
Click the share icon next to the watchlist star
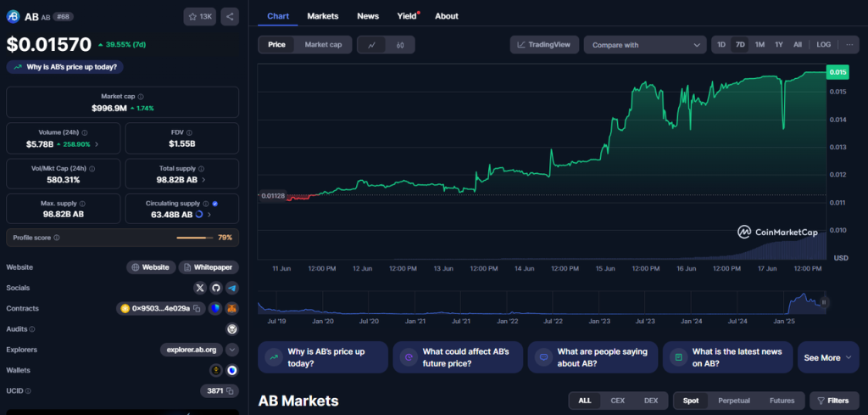tap(230, 16)
